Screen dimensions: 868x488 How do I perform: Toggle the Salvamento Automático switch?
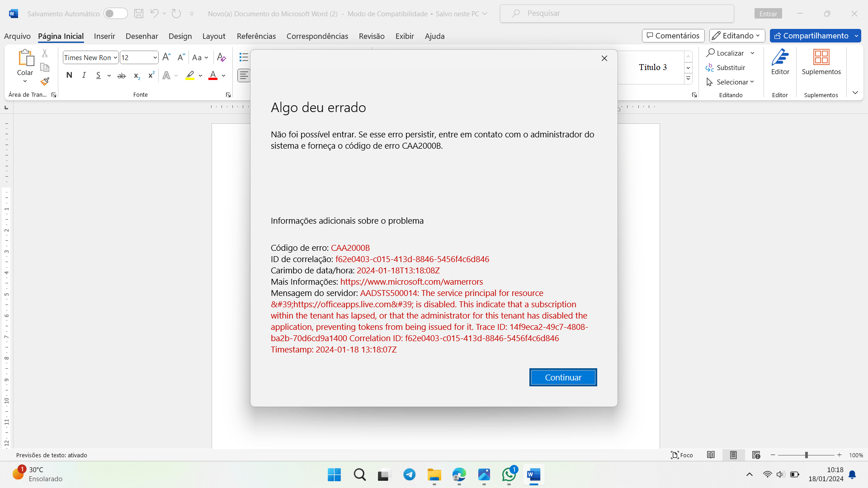(115, 14)
